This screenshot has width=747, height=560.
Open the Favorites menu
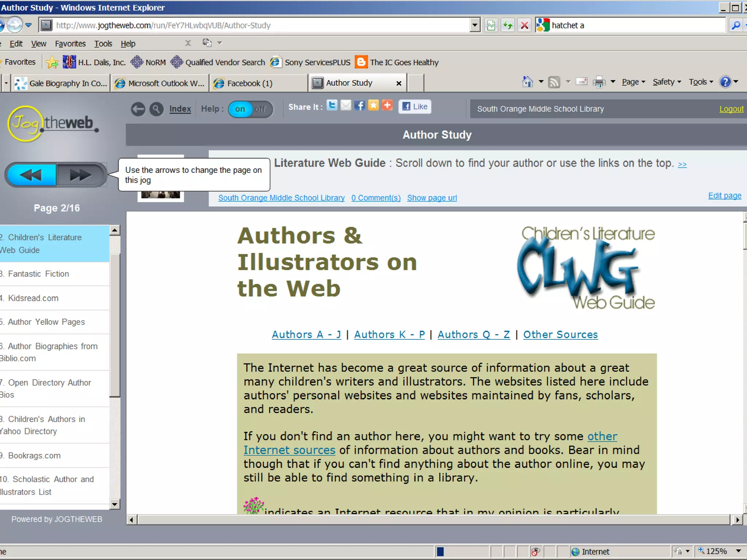[x=70, y=44]
